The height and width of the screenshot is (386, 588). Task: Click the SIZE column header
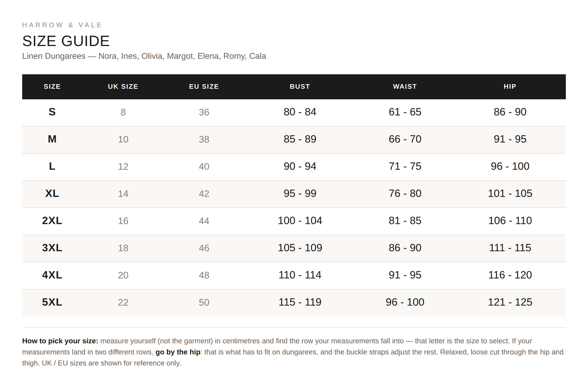(x=52, y=86)
